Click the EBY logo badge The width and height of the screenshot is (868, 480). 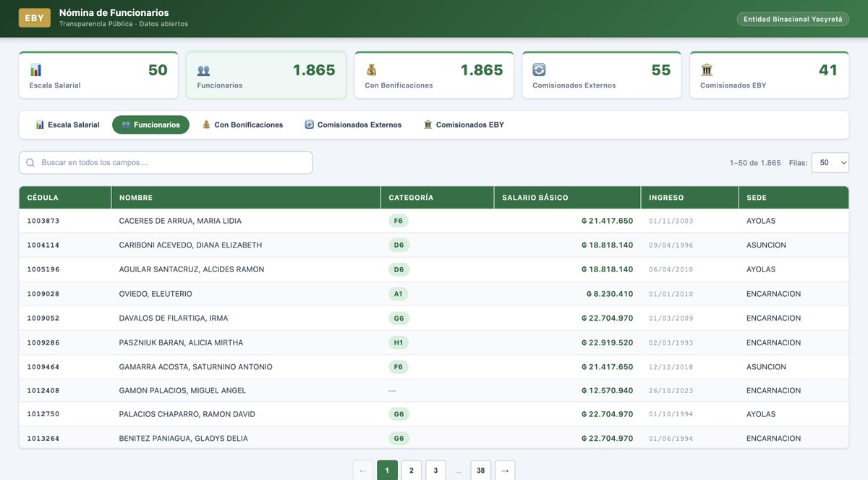35,18
